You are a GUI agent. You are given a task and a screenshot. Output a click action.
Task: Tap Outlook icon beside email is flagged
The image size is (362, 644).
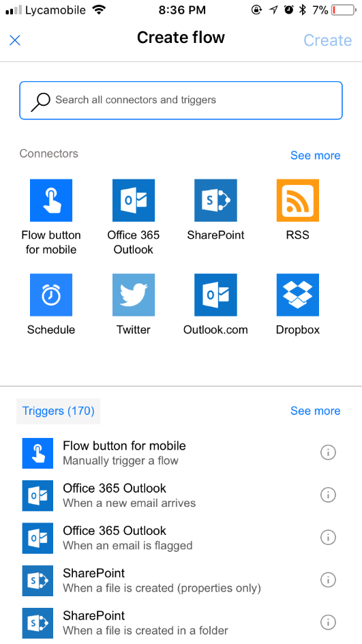37,538
